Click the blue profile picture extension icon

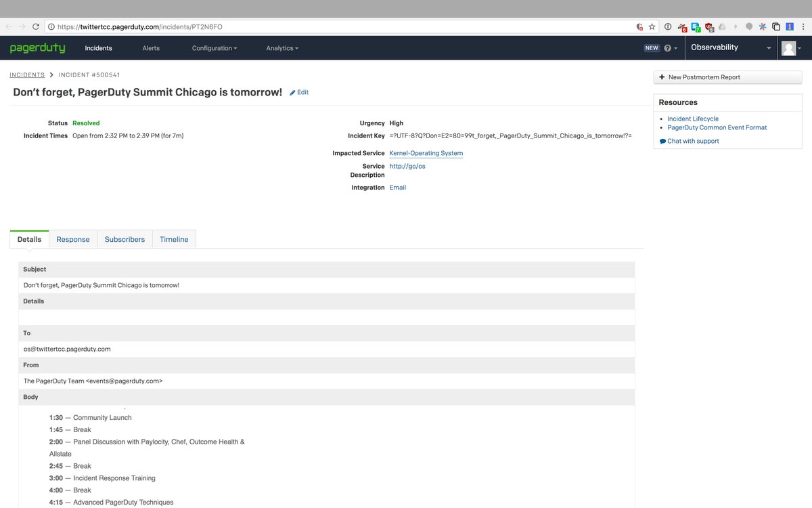[x=790, y=27]
